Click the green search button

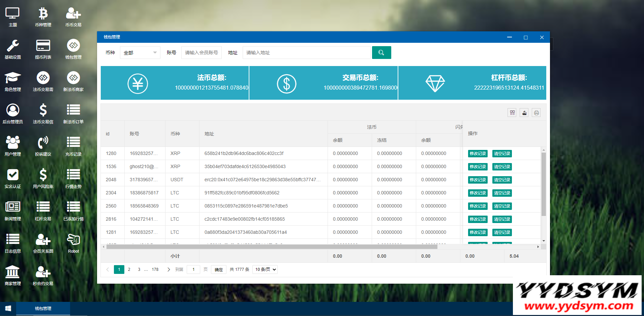pyautogui.click(x=381, y=53)
